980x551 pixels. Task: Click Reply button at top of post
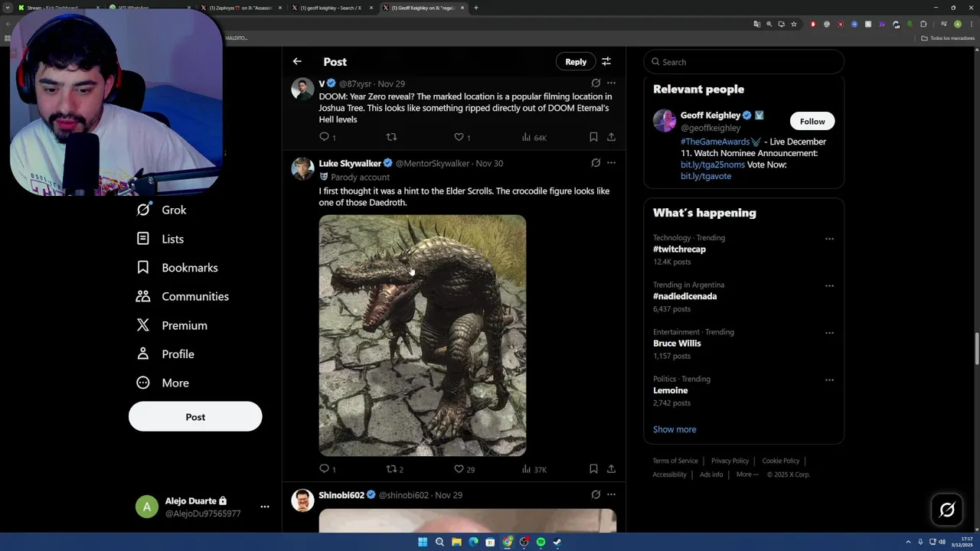coord(576,61)
